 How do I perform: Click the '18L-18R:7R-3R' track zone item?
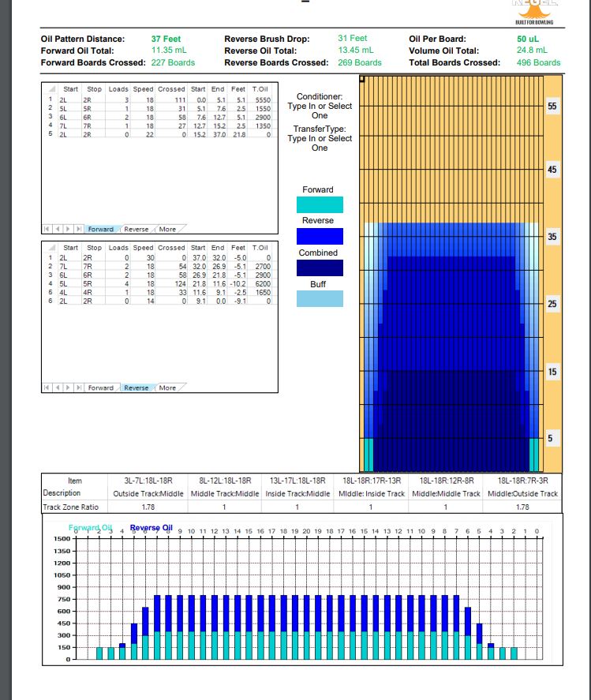[x=522, y=481]
